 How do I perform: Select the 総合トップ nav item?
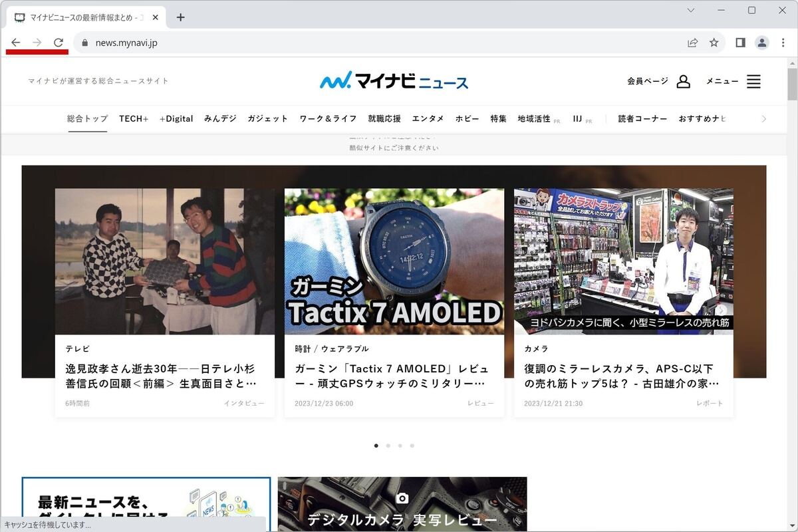point(87,118)
